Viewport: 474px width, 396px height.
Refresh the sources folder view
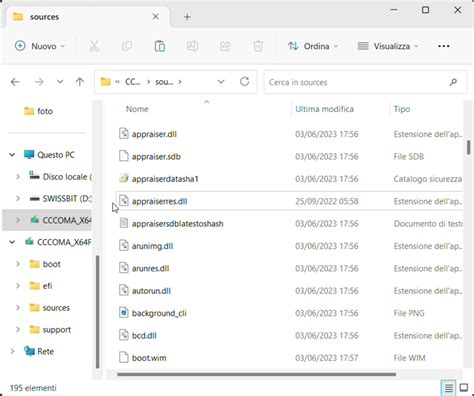click(244, 81)
